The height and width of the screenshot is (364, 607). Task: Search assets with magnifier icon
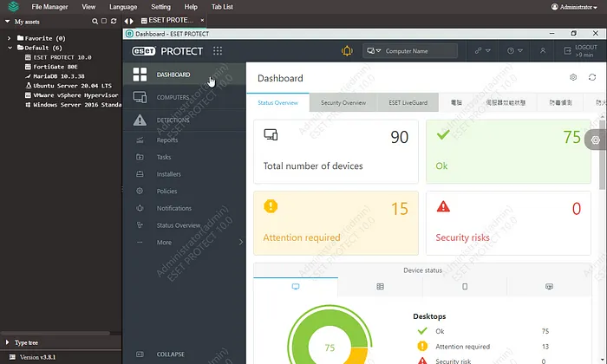click(x=95, y=22)
